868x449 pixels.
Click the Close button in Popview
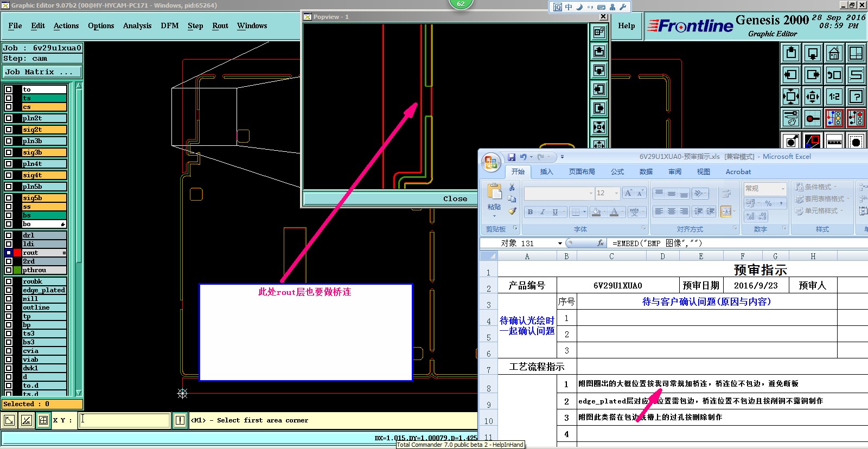click(x=455, y=198)
